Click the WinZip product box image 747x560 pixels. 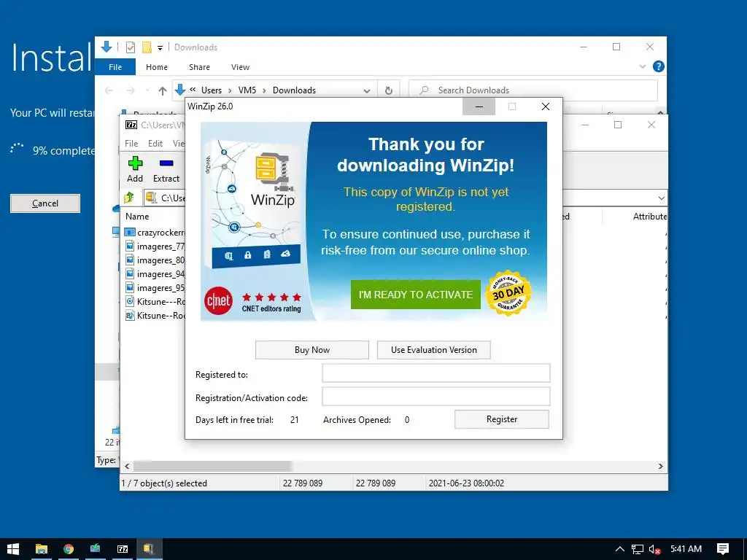pos(255,204)
